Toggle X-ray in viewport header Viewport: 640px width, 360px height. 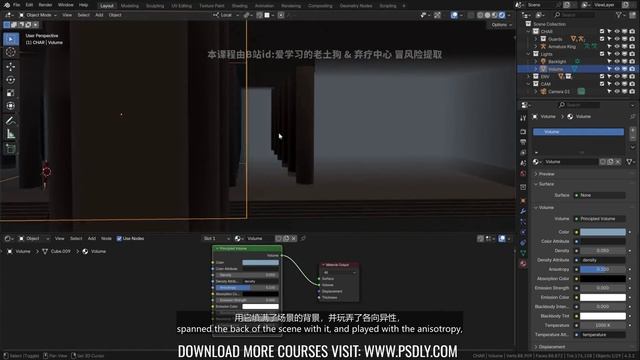(471, 15)
